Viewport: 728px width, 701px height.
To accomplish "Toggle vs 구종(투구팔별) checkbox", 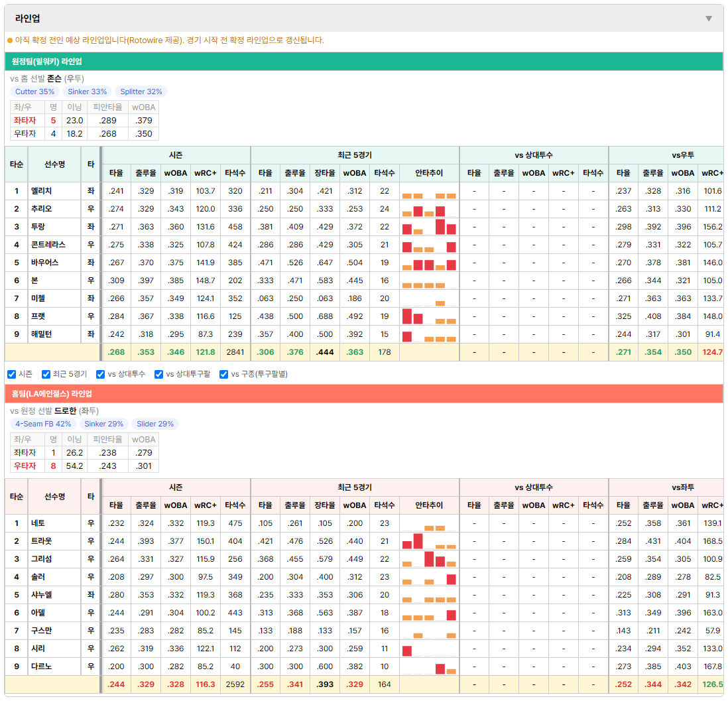I will [224, 375].
